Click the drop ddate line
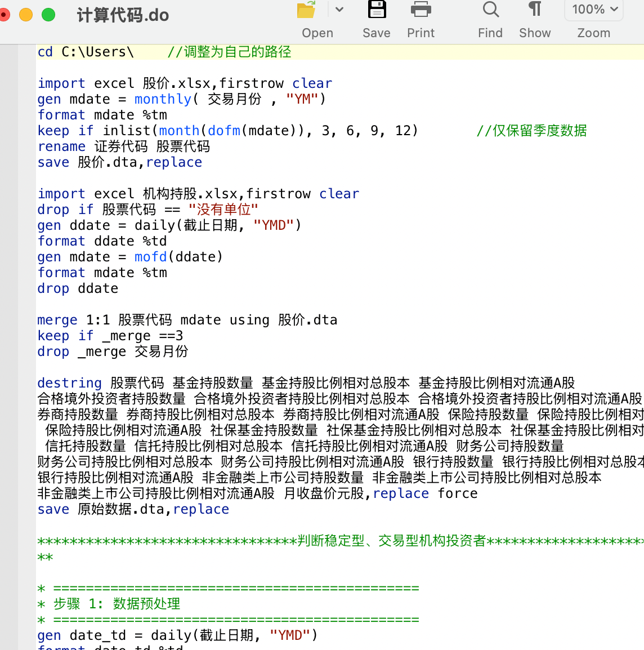 pos(78,288)
